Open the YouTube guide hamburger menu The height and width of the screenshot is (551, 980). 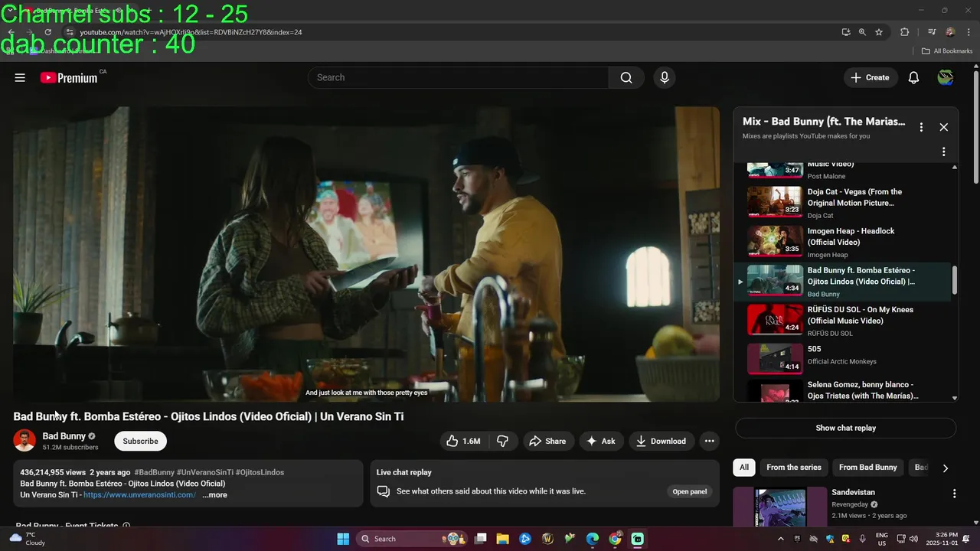pos(20,77)
